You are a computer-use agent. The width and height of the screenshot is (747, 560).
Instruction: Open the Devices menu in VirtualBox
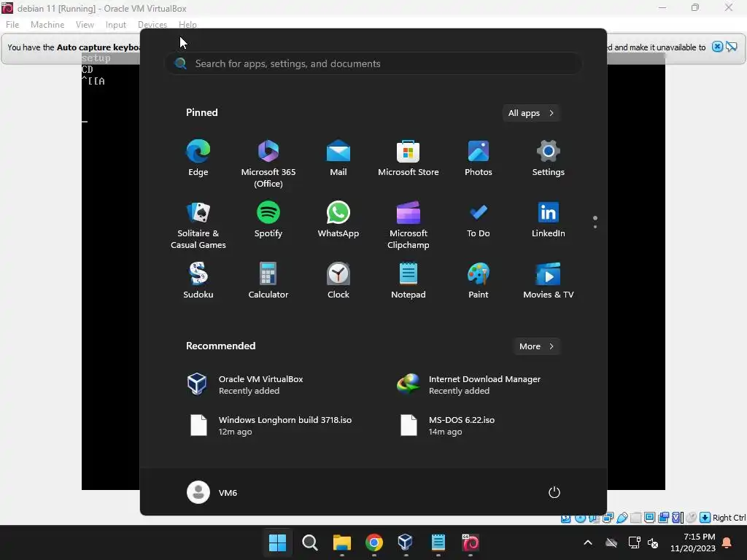152,24
